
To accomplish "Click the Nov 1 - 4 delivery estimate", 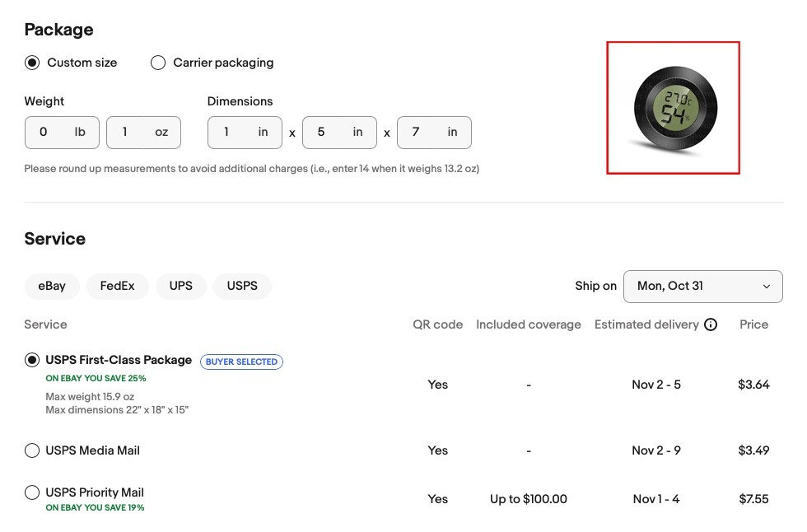I will (x=656, y=498).
